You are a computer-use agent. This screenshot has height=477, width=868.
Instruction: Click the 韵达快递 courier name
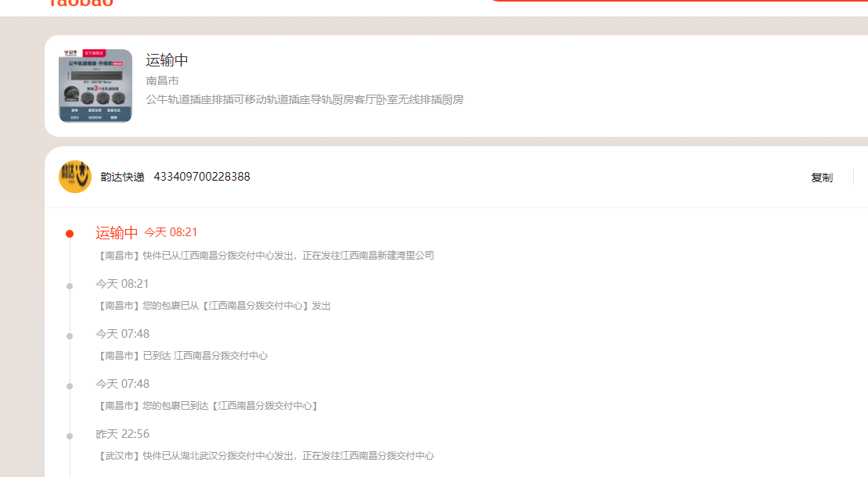click(x=122, y=177)
